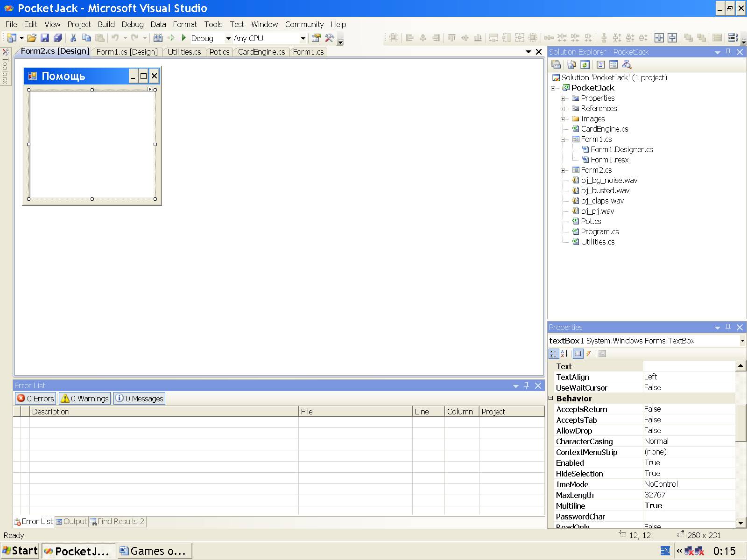The width and height of the screenshot is (747, 560).
Task: Click the Open File folder icon
Action: [32, 38]
